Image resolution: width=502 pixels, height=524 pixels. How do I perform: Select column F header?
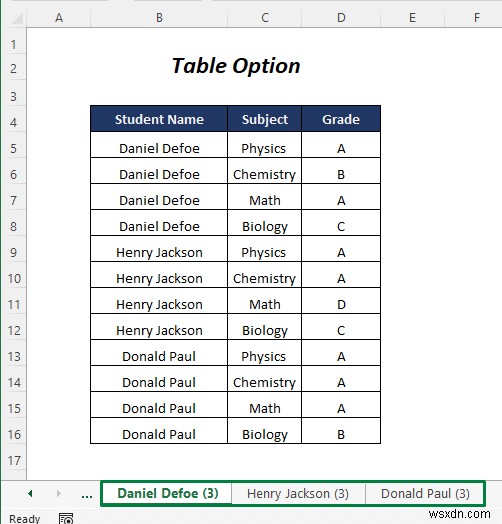(476, 17)
